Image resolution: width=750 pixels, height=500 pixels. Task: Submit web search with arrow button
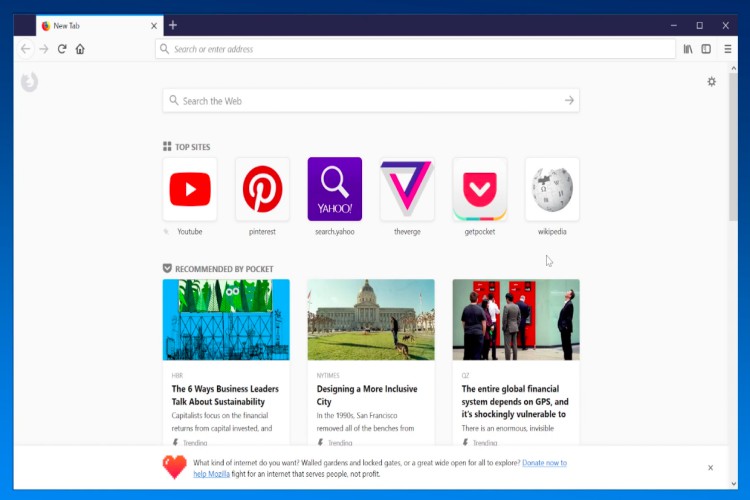(x=569, y=100)
